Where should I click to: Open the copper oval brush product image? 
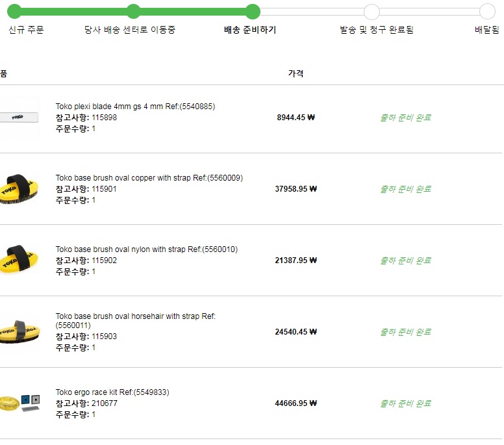19,189
